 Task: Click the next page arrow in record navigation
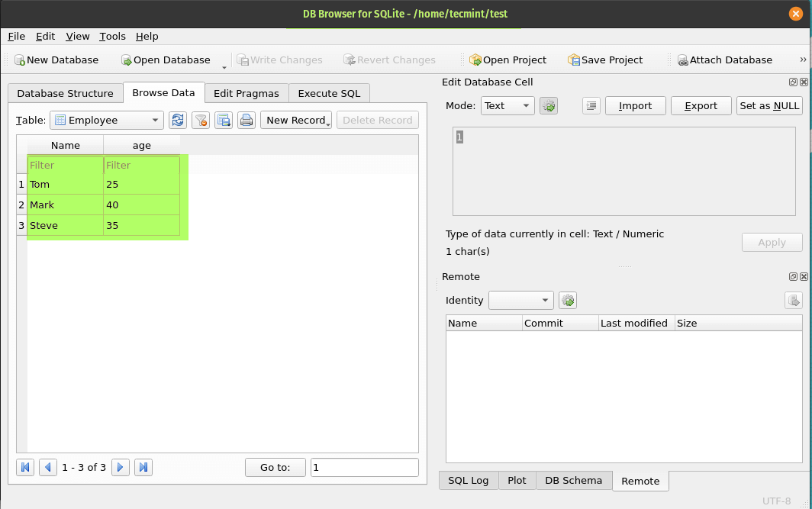tap(120, 467)
